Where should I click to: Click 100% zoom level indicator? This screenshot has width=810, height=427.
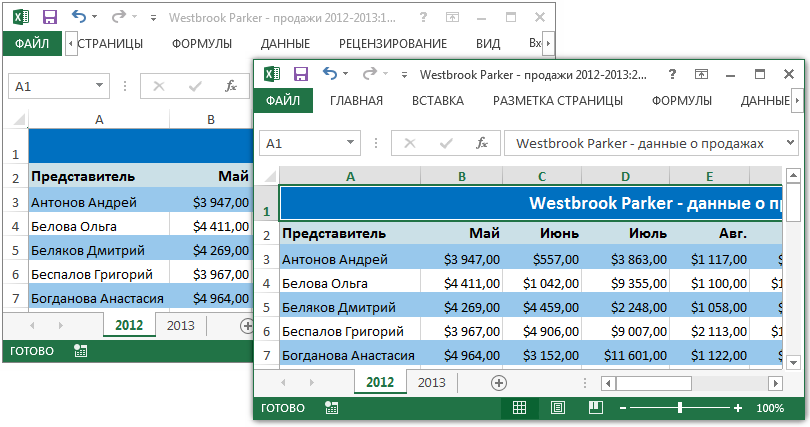770,408
